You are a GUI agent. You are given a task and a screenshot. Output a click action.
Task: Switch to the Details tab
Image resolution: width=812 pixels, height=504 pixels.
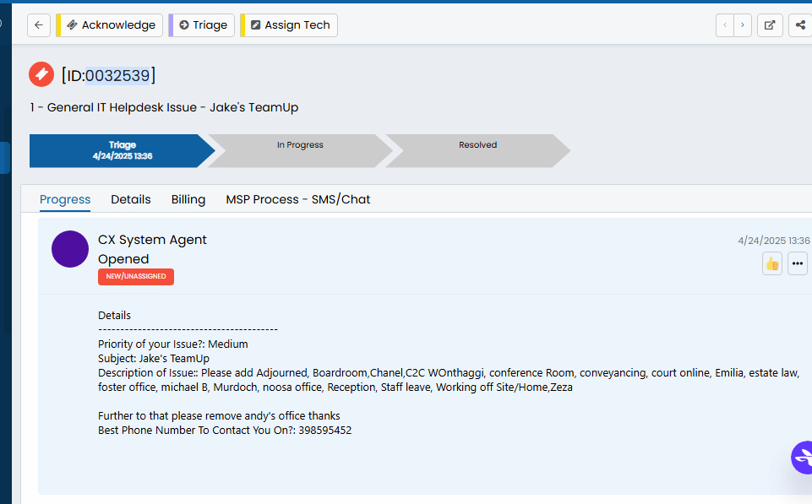[131, 199]
